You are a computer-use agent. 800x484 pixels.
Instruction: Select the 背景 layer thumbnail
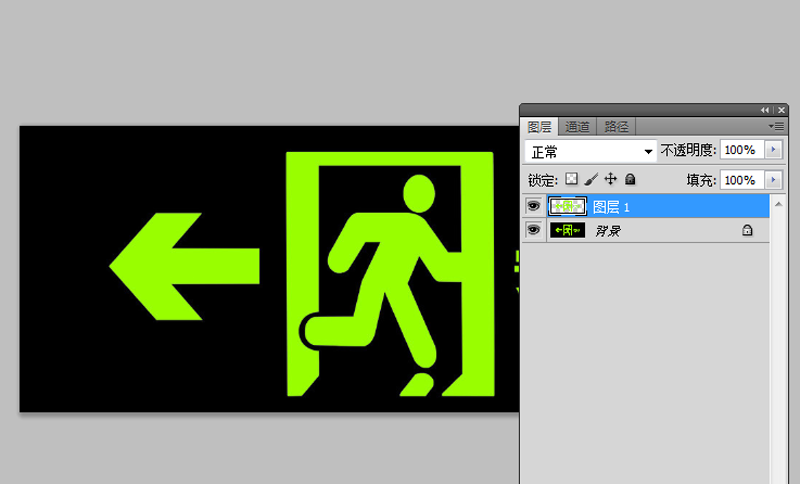tap(567, 230)
